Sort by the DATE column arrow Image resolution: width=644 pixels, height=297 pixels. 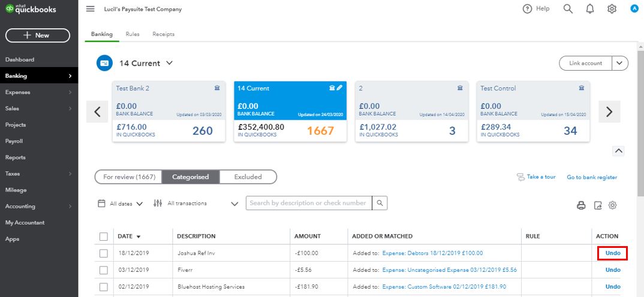coord(139,237)
